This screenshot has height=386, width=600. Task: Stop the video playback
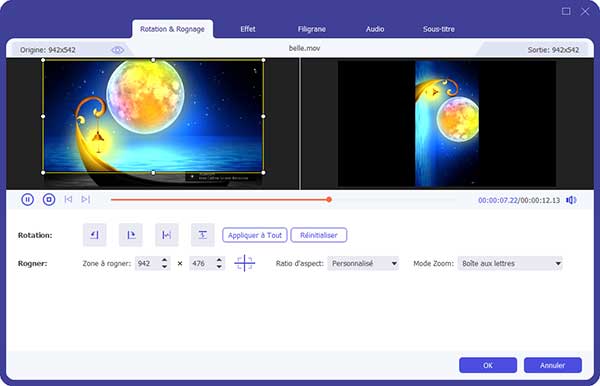pos(49,199)
